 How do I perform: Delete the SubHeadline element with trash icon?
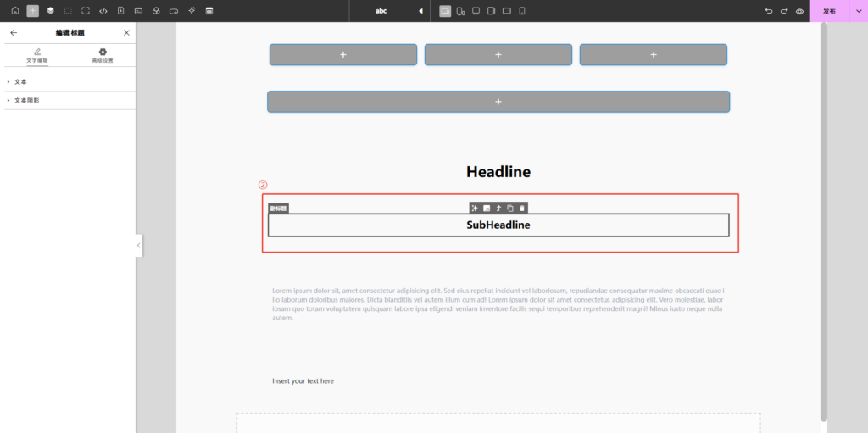tap(522, 208)
